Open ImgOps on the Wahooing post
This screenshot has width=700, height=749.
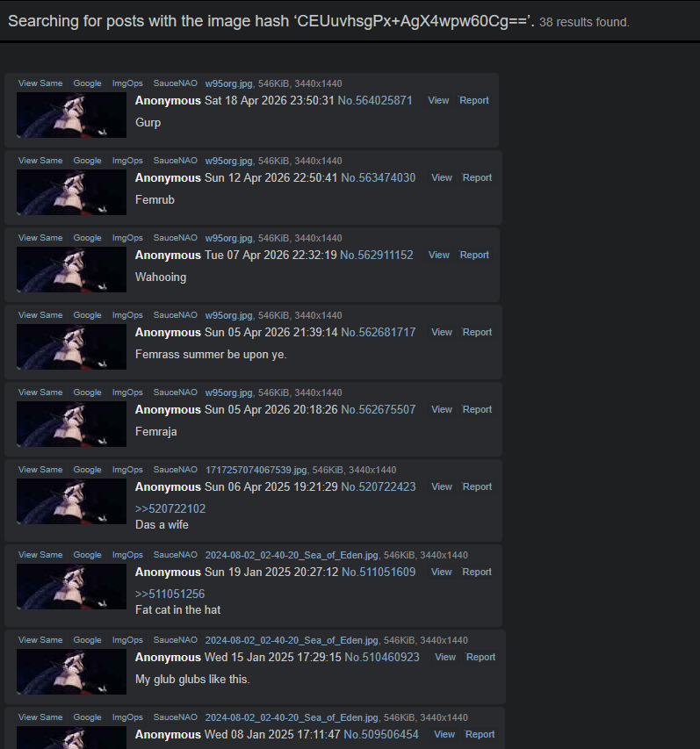click(127, 238)
